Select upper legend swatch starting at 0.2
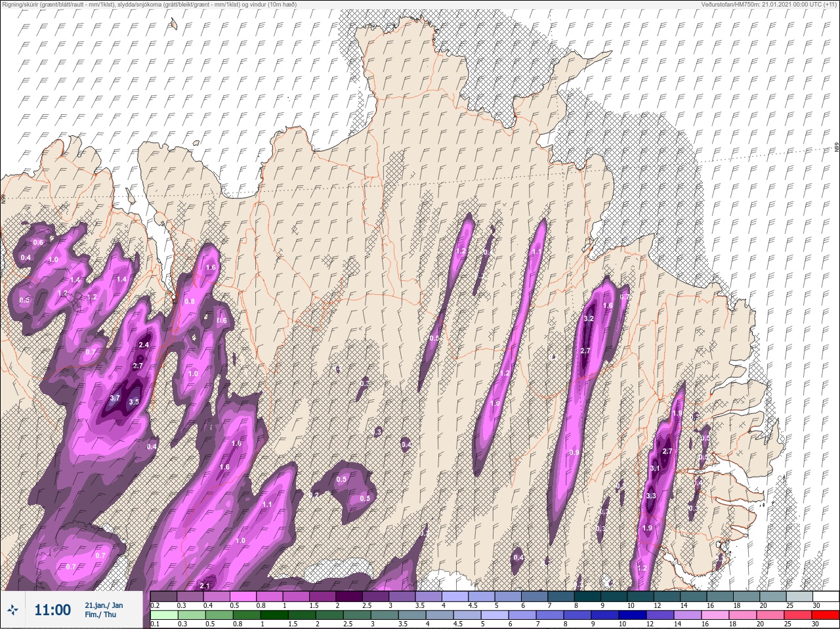The height and width of the screenshot is (629, 840). 164,596
